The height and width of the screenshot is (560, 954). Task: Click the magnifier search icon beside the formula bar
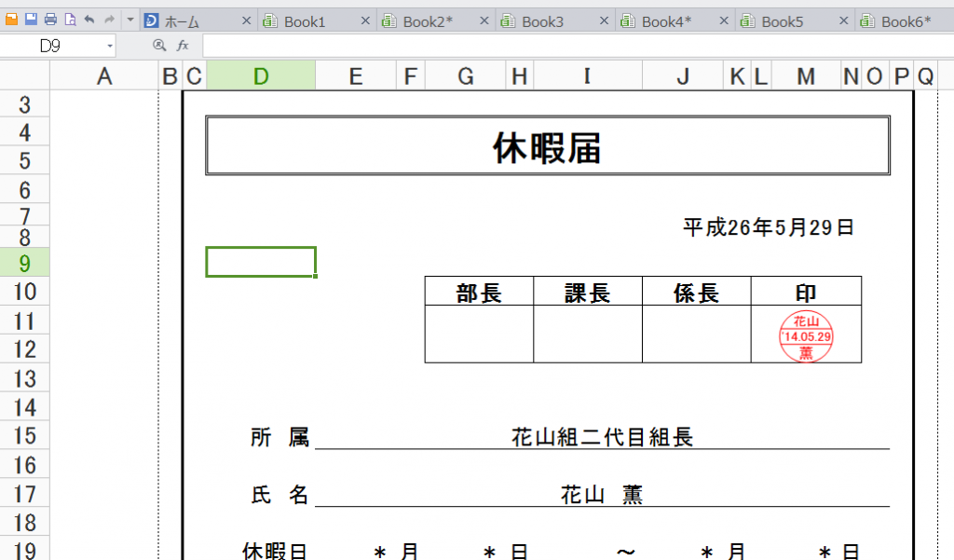point(158,43)
